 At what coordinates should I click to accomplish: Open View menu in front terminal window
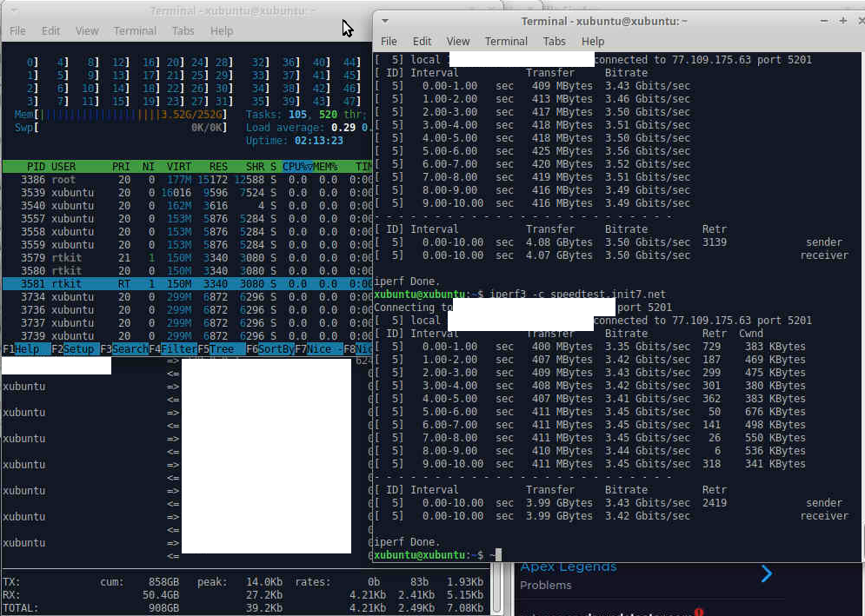(x=458, y=42)
